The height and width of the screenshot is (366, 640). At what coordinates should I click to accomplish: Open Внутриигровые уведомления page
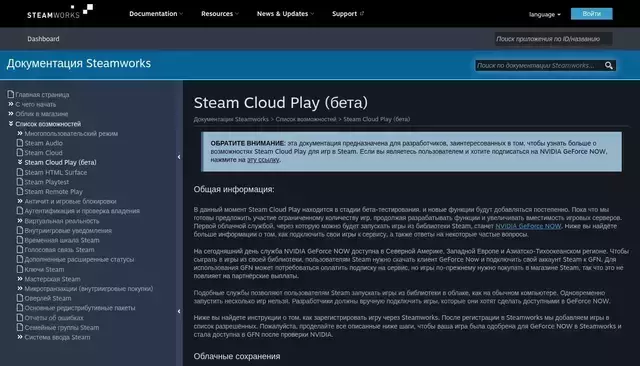pos(68,231)
